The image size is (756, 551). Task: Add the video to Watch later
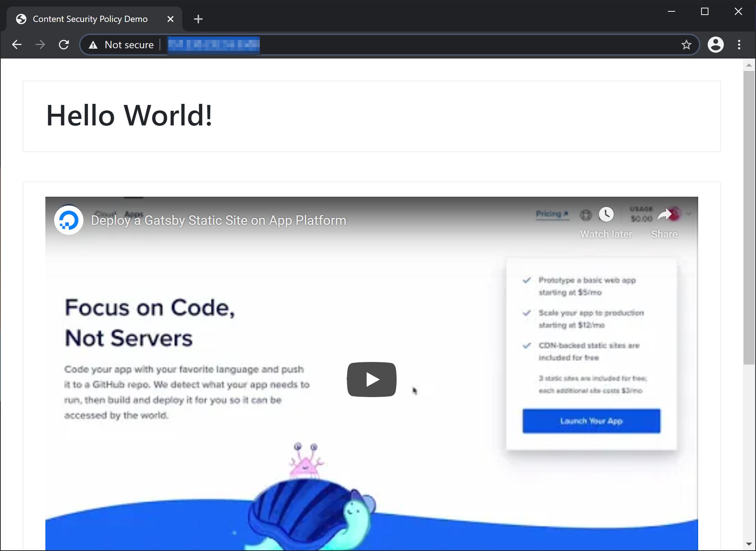click(606, 215)
